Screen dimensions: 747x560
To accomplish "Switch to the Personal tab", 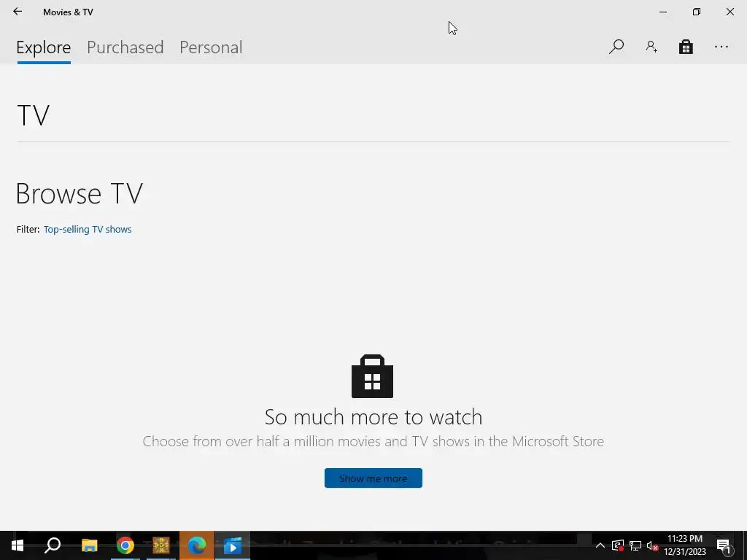I will tap(211, 47).
